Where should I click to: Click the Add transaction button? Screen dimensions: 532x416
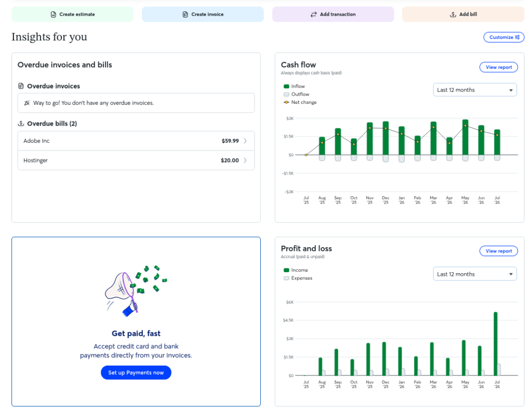(x=333, y=14)
